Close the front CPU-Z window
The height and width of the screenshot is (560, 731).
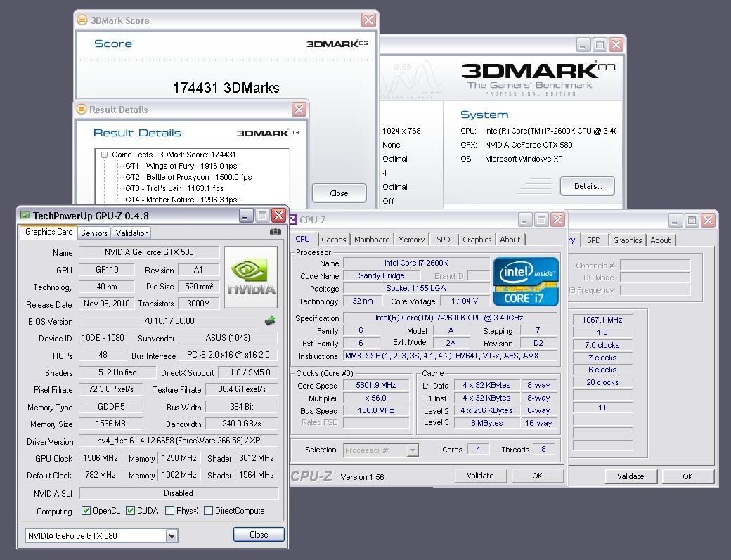click(557, 219)
